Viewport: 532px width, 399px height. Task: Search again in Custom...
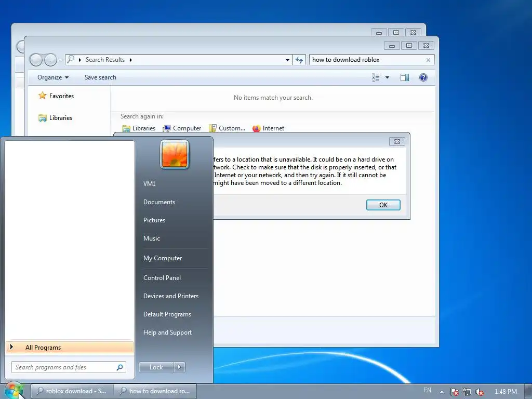point(227,128)
